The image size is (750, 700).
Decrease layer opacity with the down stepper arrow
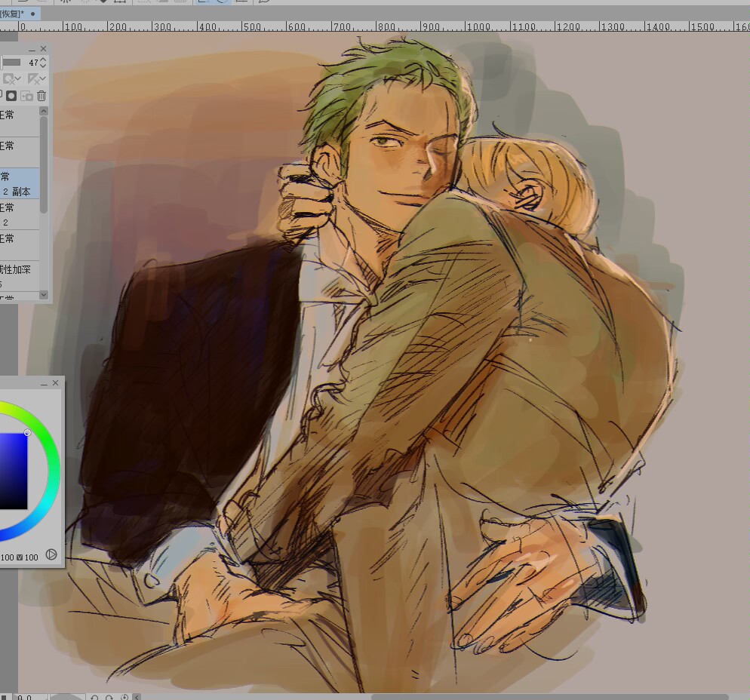pos(43,66)
